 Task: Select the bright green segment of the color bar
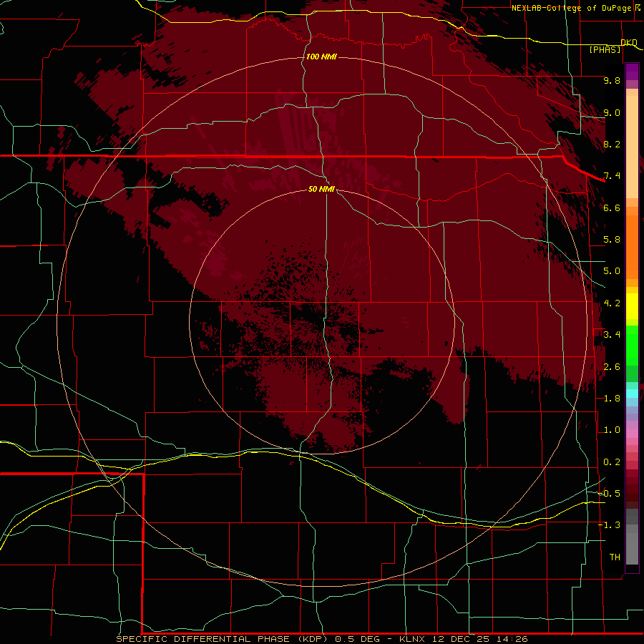click(632, 346)
